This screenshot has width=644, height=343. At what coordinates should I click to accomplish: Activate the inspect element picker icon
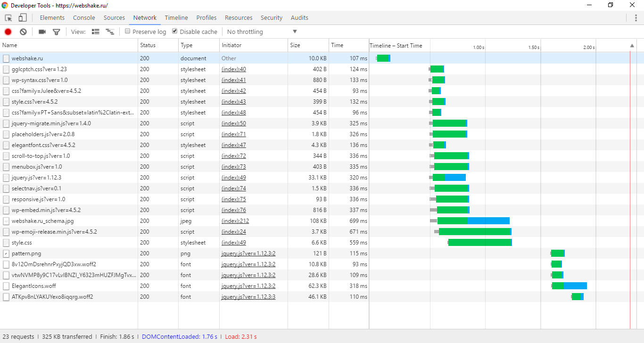coord(8,18)
